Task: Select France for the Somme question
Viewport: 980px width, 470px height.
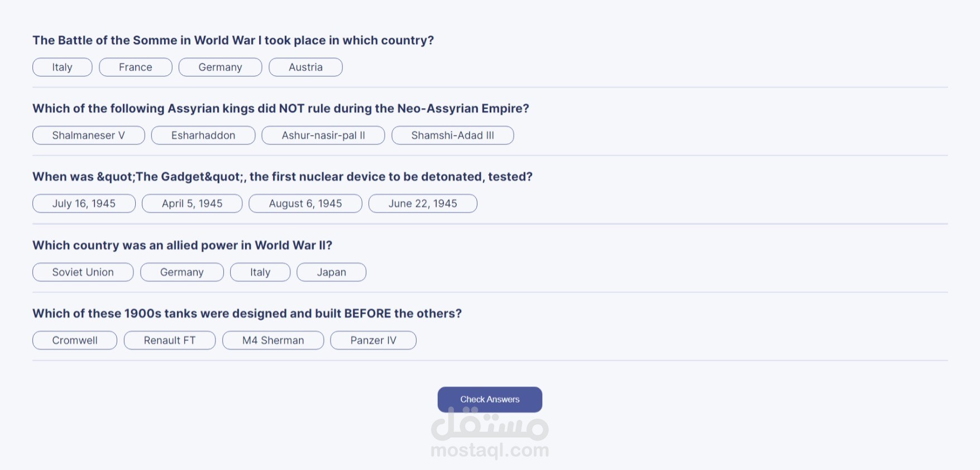Action: click(x=136, y=67)
